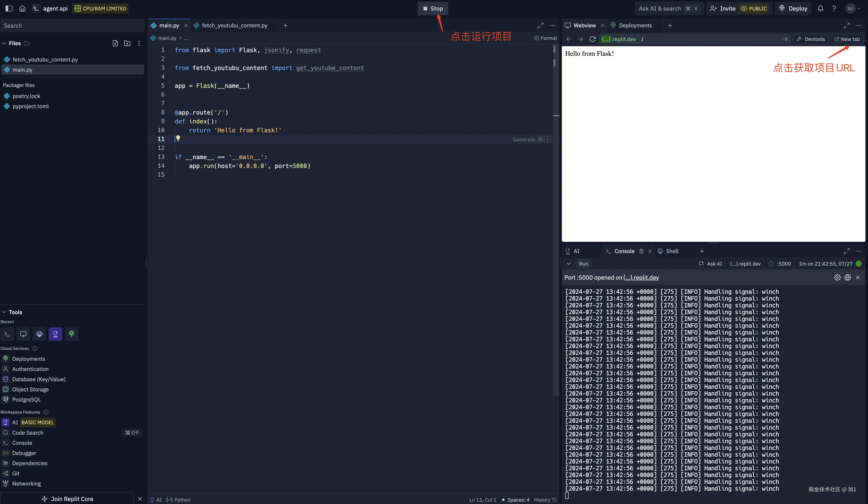Collapse the Tools section
This screenshot has width=868, height=504.
(x=4, y=312)
